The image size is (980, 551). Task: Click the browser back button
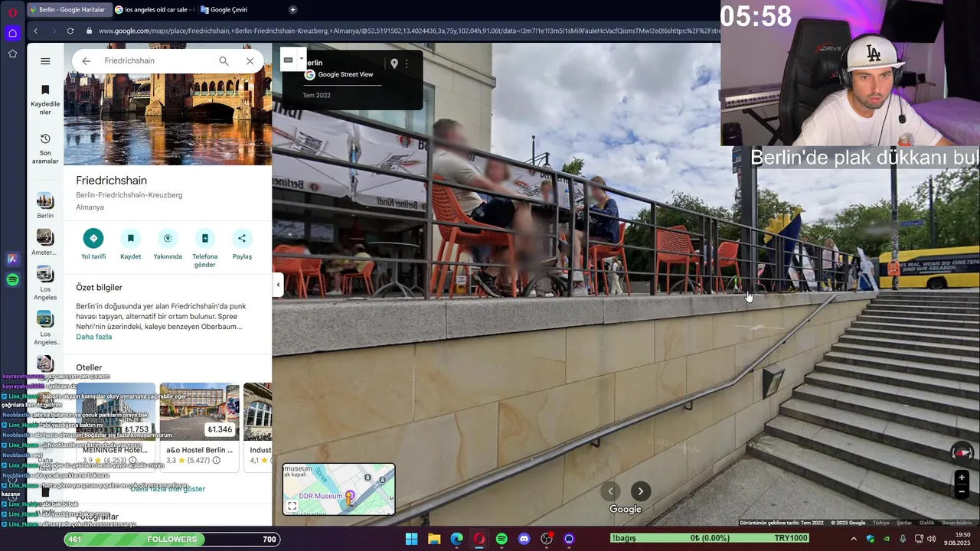pyautogui.click(x=35, y=31)
